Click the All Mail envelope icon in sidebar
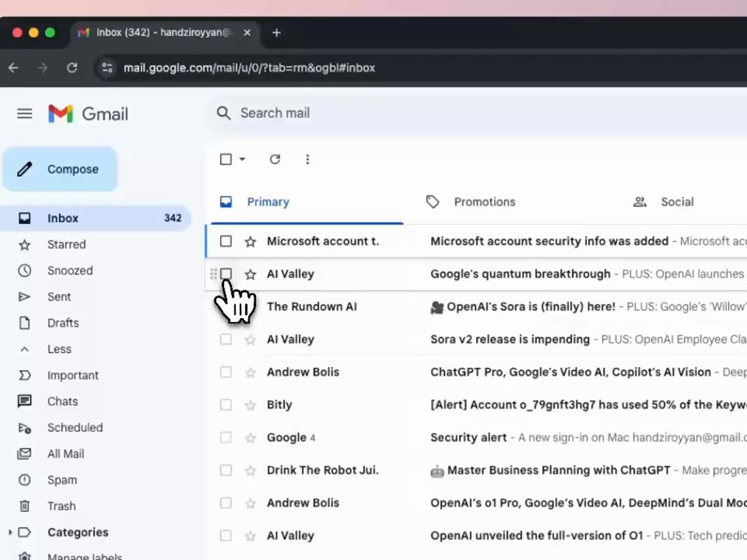The width and height of the screenshot is (747, 560). 24,453
